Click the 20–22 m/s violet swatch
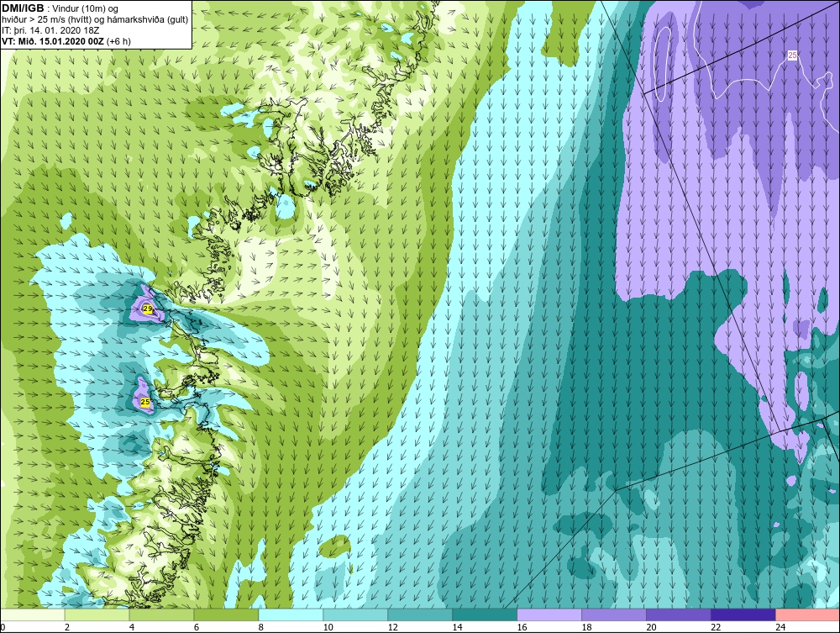Screen dimensions: 840x633 (x=678, y=615)
